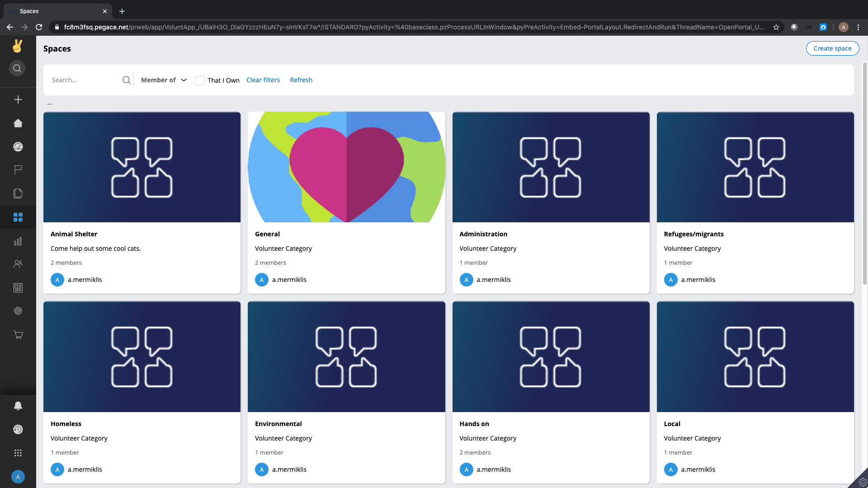
Task: Click the Refresh link
Action: [301, 80]
